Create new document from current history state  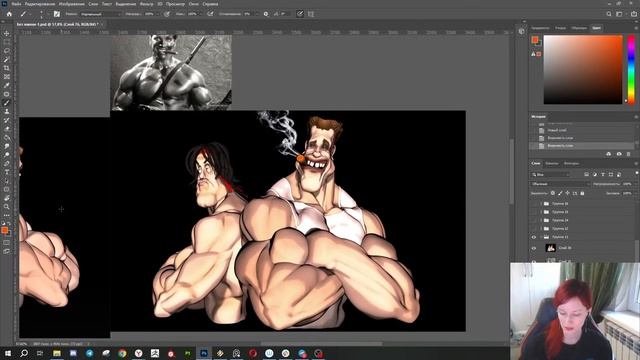coord(609,154)
